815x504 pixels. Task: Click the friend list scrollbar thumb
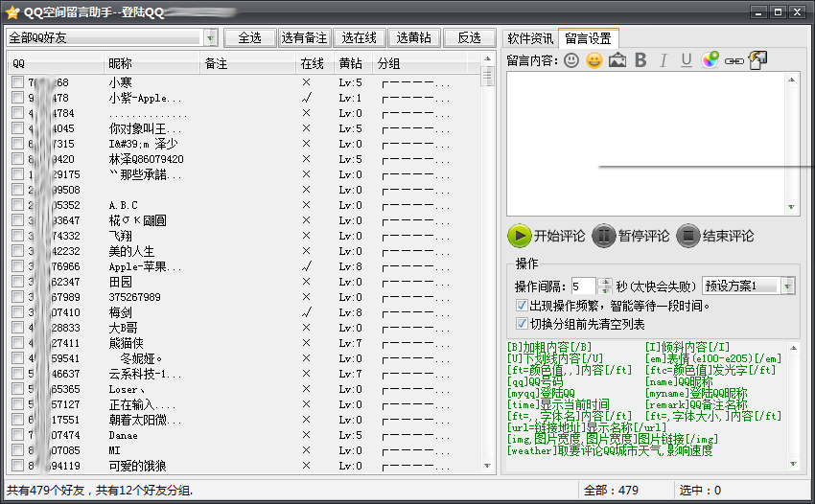point(487,77)
